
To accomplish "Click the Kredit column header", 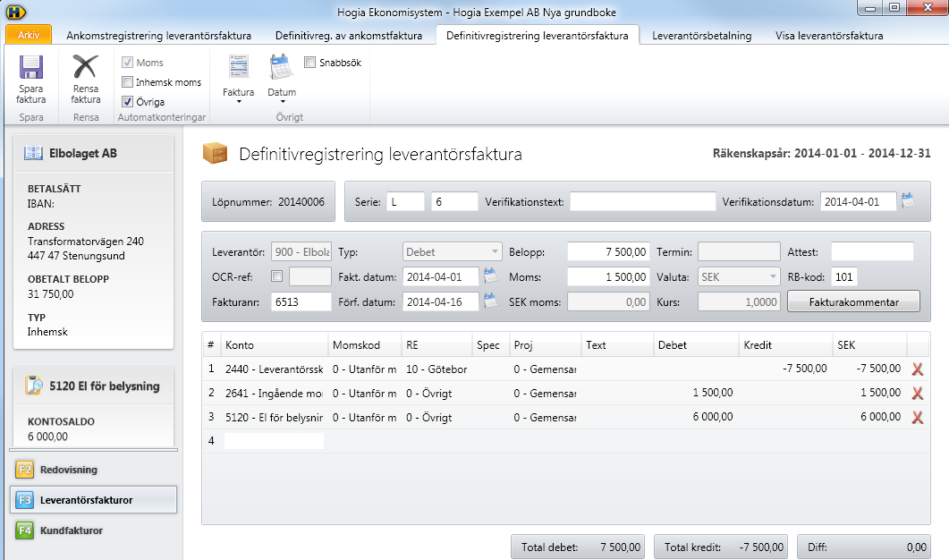I will pos(785,344).
